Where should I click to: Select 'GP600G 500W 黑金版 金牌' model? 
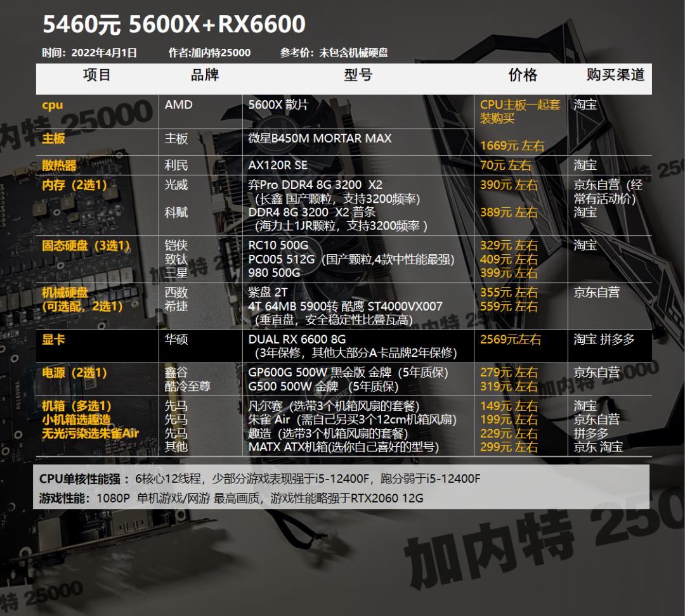pyautogui.click(x=320, y=373)
